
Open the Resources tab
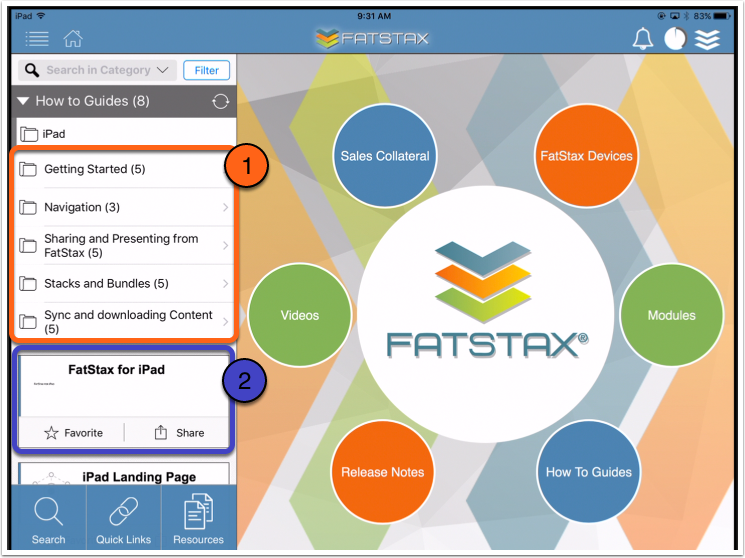point(199,518)
